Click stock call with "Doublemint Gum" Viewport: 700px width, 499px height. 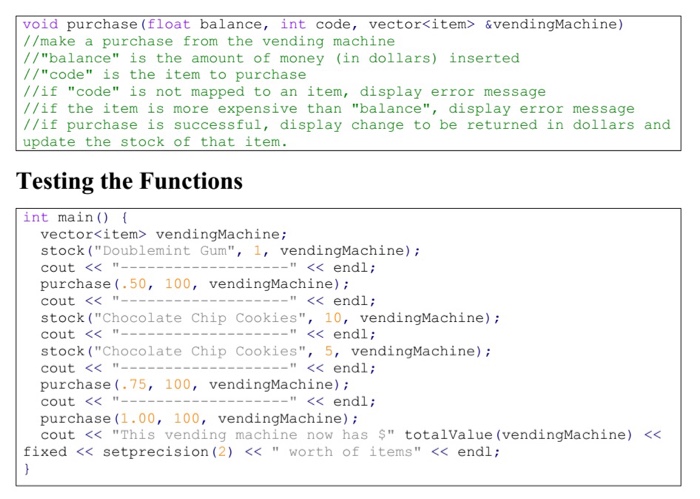[230, 251]
